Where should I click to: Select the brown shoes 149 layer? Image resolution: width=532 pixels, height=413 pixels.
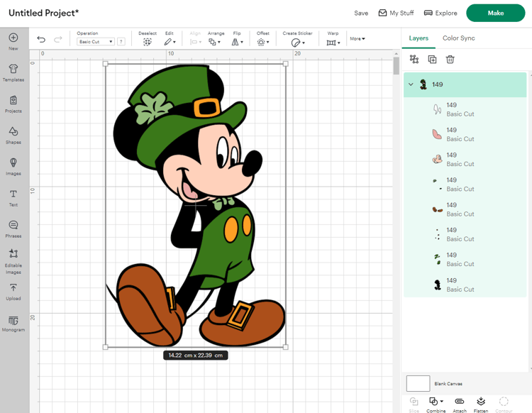pyautogui.click(x=465, y=209)
